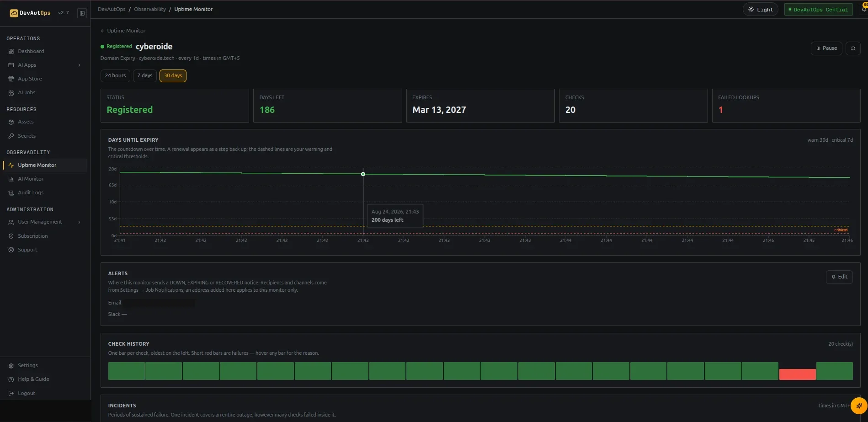868x422 pixels.
Task: Open App Store in sidebar
Action: click(30, 79)
